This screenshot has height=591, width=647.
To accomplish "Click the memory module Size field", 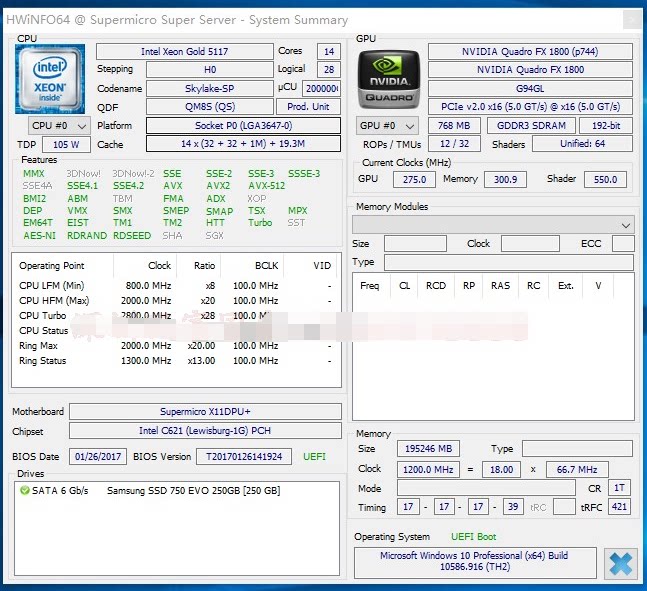I will pyautogui.click(x=415, y=243).
